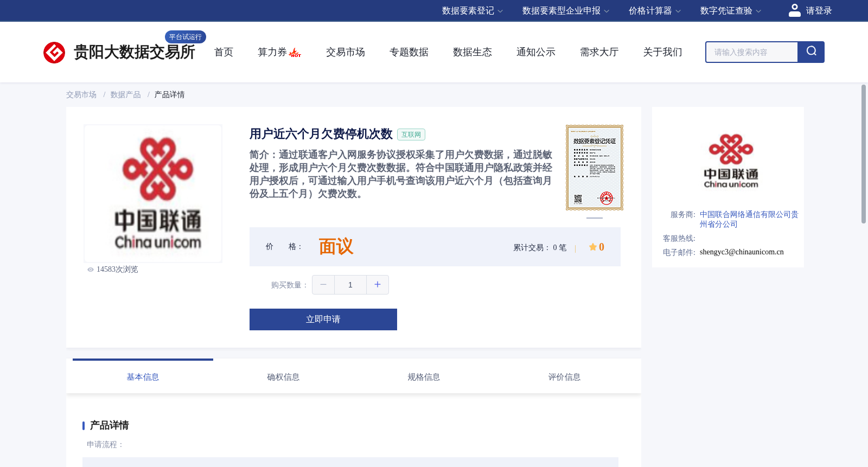
Task: Increase purchase quantity with plus button
Action: (x=378, y=285)
